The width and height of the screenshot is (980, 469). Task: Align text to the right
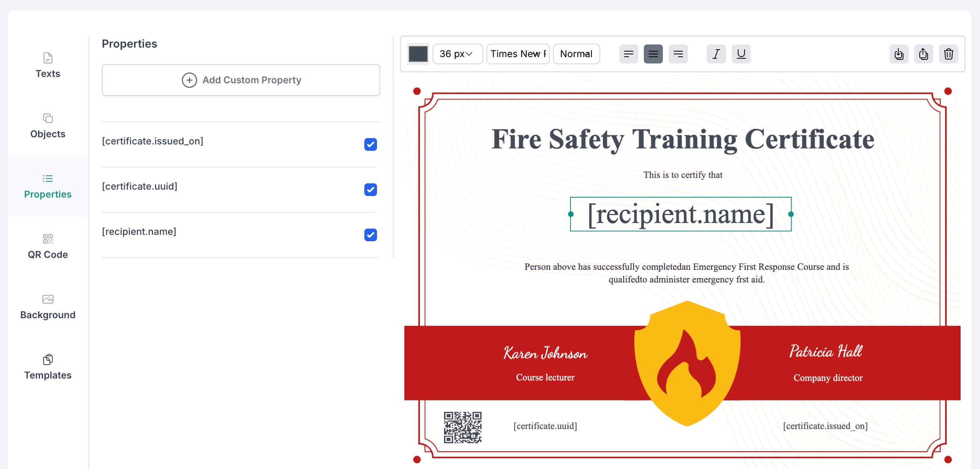(x=678, y=54)
